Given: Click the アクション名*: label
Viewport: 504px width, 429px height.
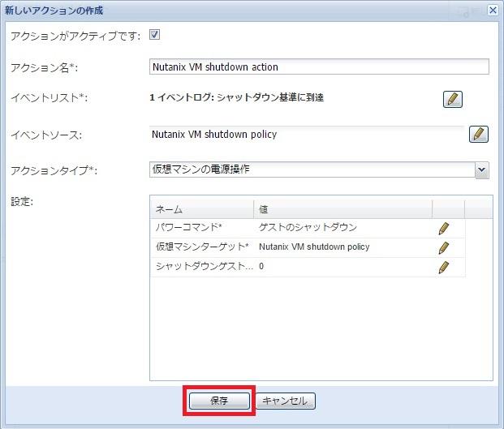Looking at the screenshot, I should [45, 68].
